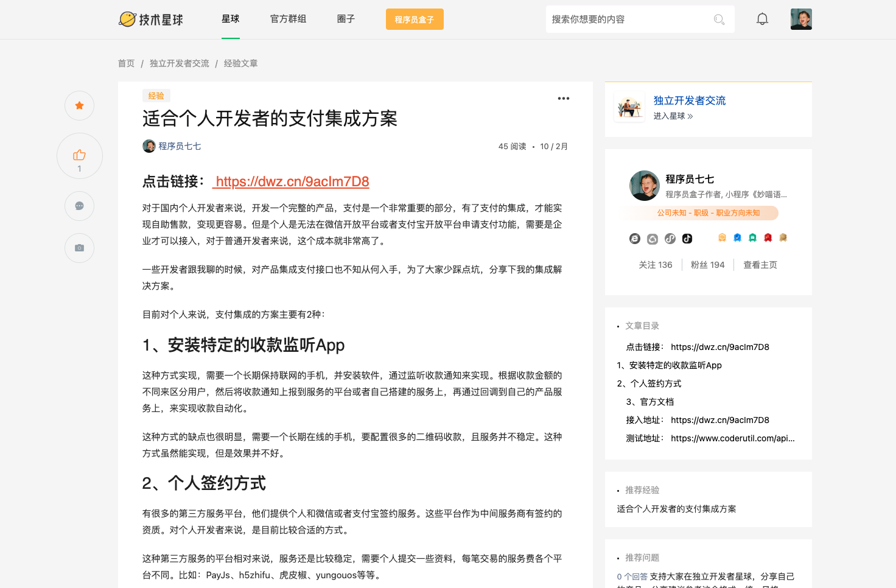Switch to the 官方群组 tab
The width and height of the screenshot is (896, 588).
pos(288,19)
